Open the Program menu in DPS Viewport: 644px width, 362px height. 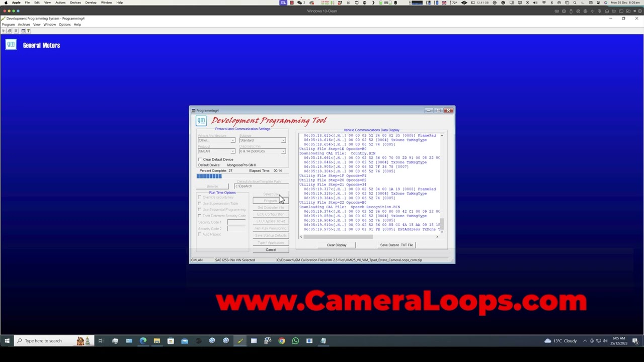8,25
